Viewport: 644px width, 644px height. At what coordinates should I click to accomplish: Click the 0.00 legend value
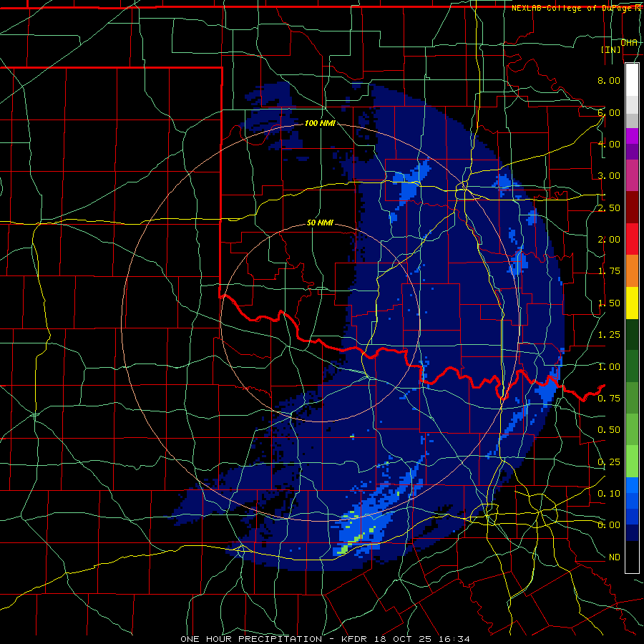point(609,525)
